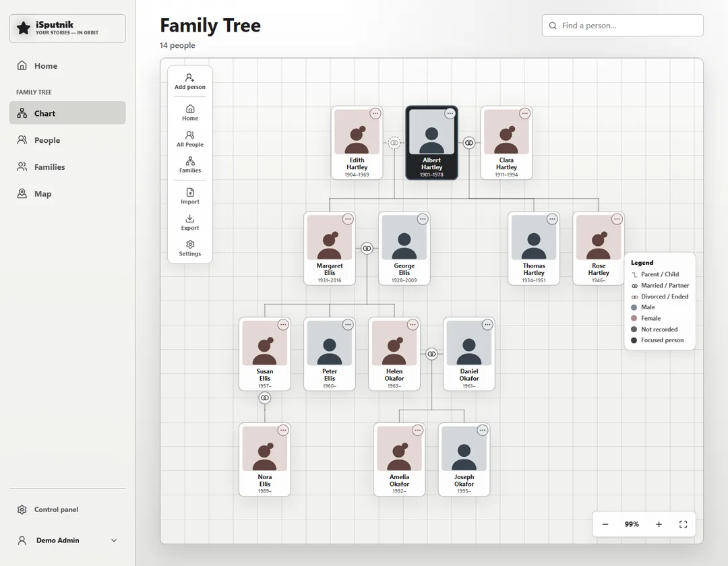
Task: Click the Export icon
Action: [190, 218]
